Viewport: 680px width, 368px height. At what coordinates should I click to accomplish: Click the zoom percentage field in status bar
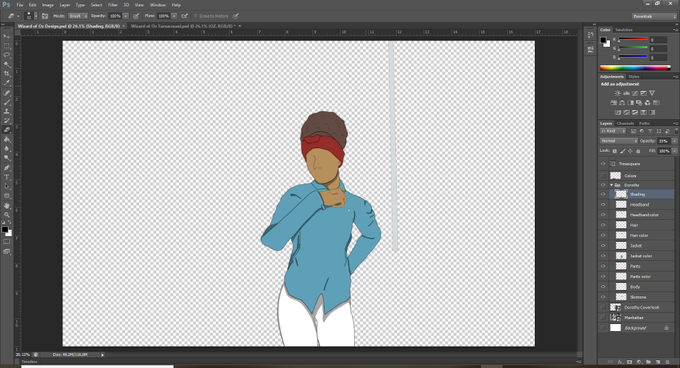coord(23,355)
